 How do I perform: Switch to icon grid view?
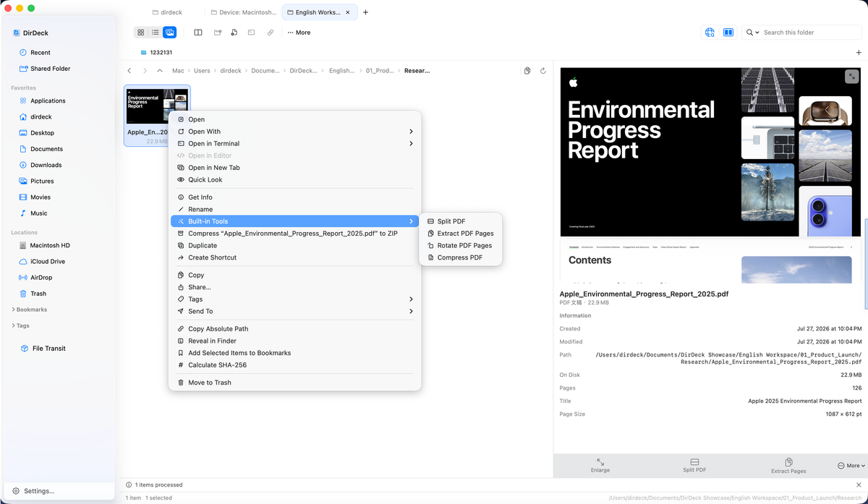[141, 33]
